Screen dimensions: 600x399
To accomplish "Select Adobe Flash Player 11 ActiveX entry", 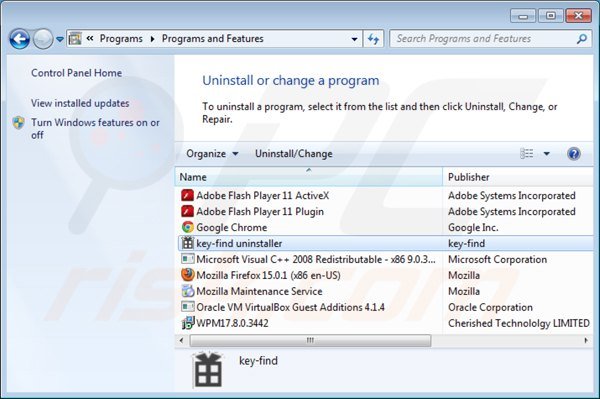I will (262, 195).
